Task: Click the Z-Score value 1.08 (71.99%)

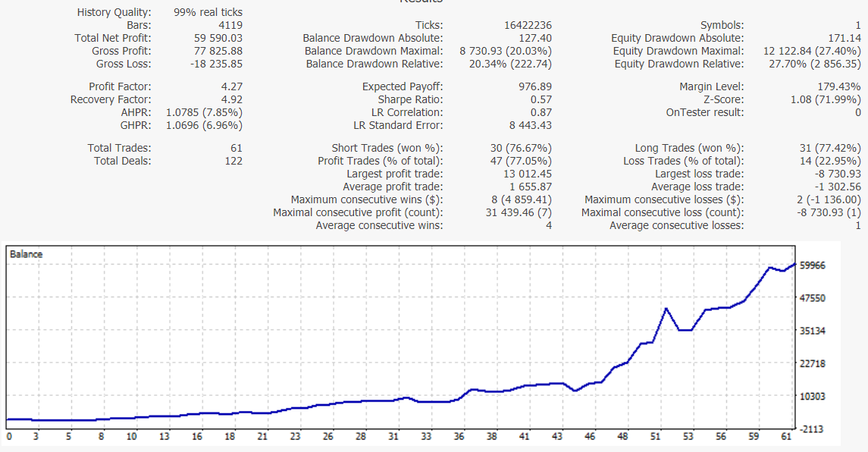Action: tap(826, 99)
